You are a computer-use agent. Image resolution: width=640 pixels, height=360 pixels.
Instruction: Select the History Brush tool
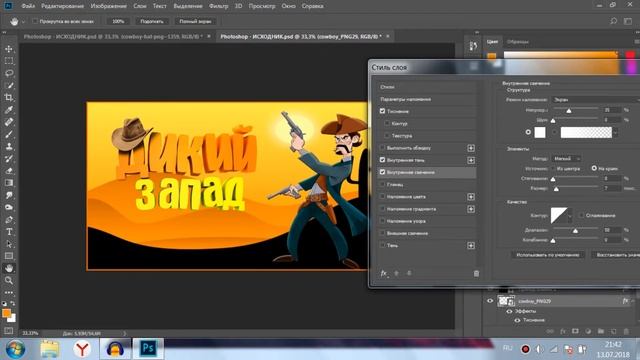click(9, 158)
